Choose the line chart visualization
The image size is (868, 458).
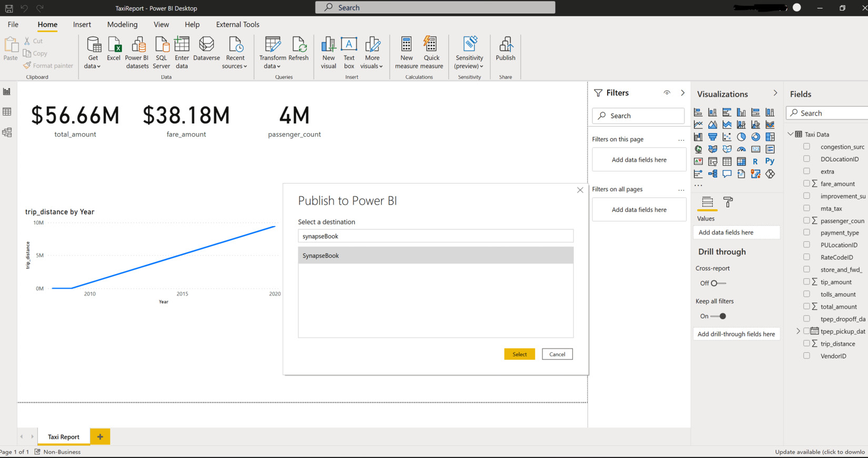[698, 125]
